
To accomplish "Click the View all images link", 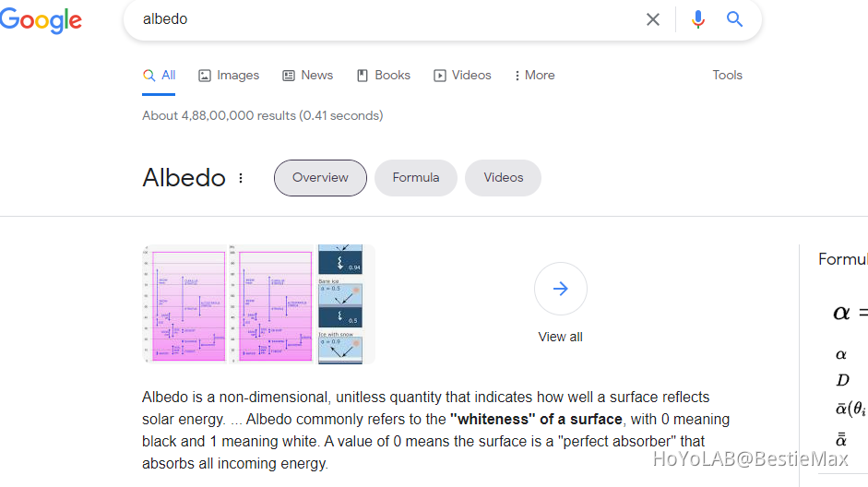I will tap(560, 337).
